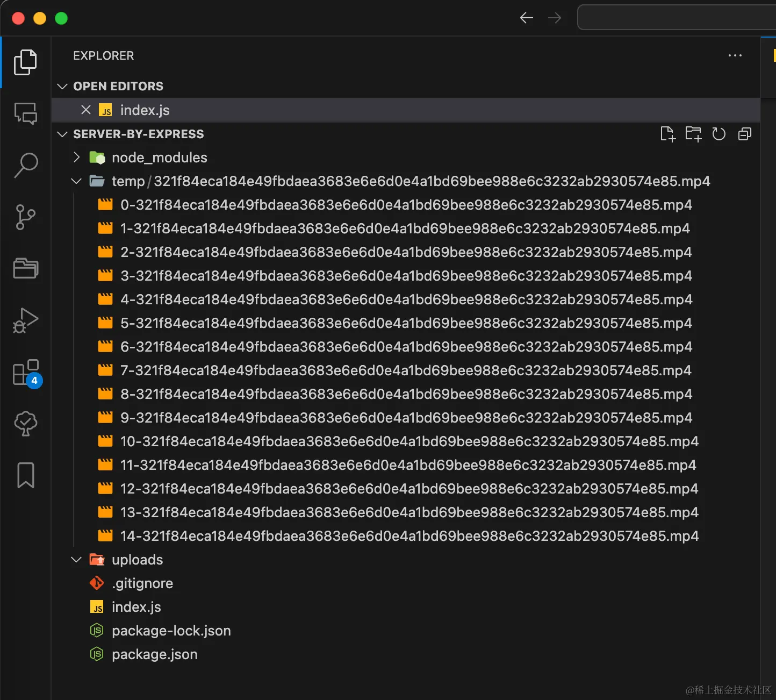
Task: Close index.js in Open Editors
Action: (x=85, y=110)
